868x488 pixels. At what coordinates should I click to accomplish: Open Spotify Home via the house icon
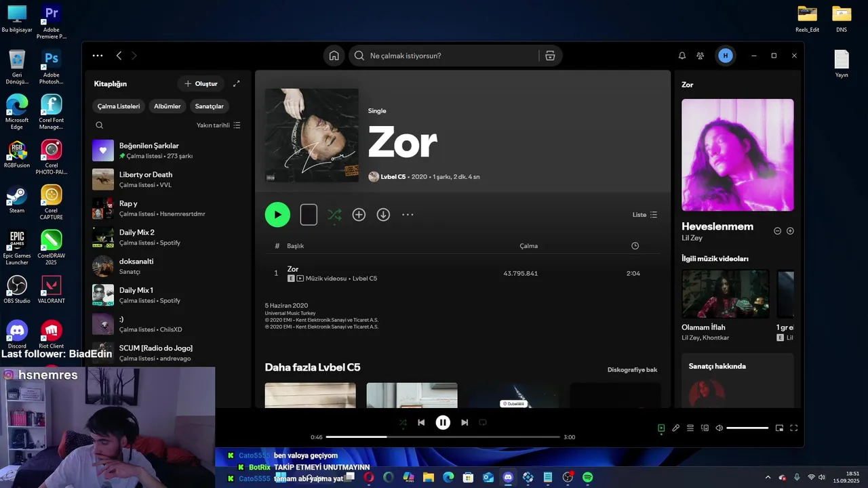(x=334, y=56)
